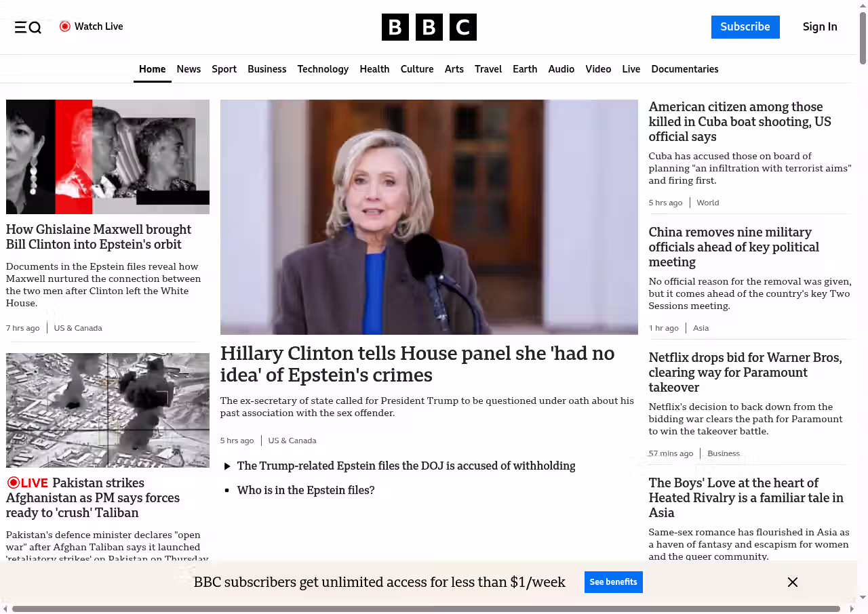Click the horizontal scrollbar right arrow
The height and width of the screenshot is (614, 868).
(851, 609)
